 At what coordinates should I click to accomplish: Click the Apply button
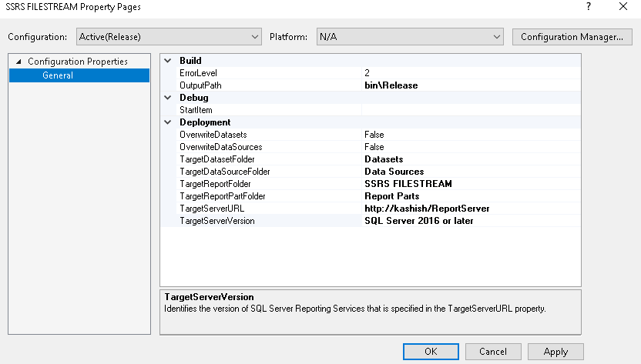click(555, 352)
